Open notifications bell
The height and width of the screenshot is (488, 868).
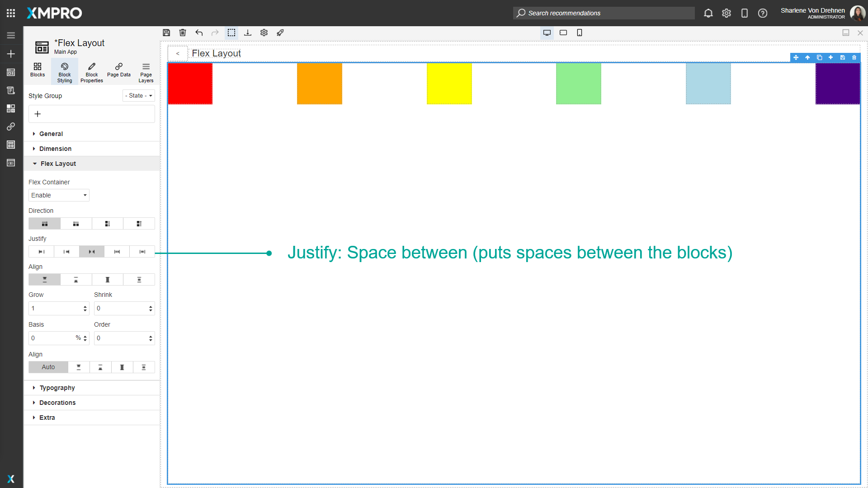(x=708, y=13)
